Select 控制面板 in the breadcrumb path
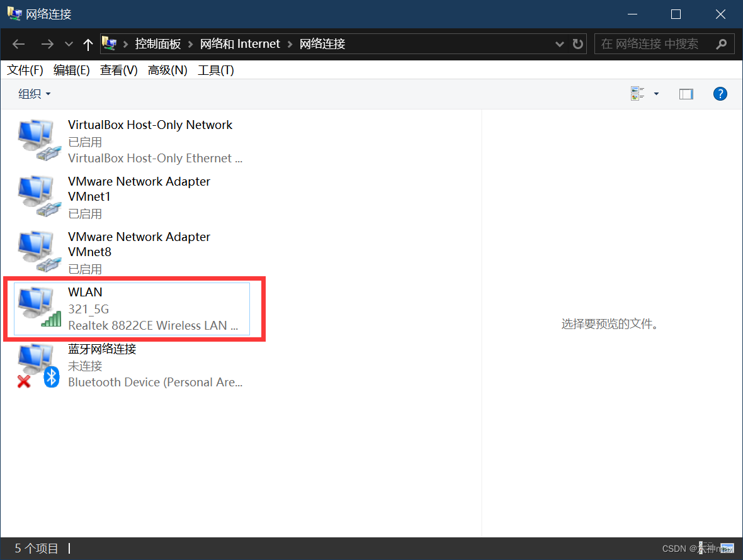 [158, 44]
